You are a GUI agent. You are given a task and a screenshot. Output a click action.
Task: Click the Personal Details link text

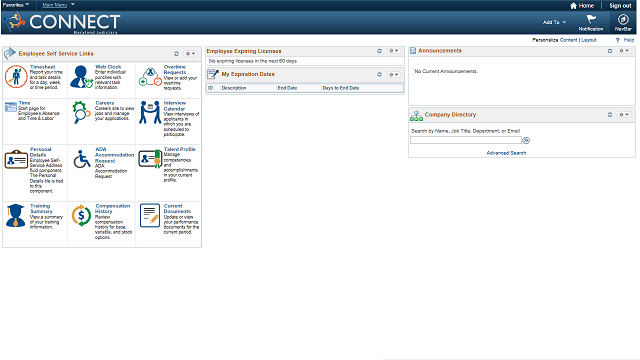coord(40,152)
